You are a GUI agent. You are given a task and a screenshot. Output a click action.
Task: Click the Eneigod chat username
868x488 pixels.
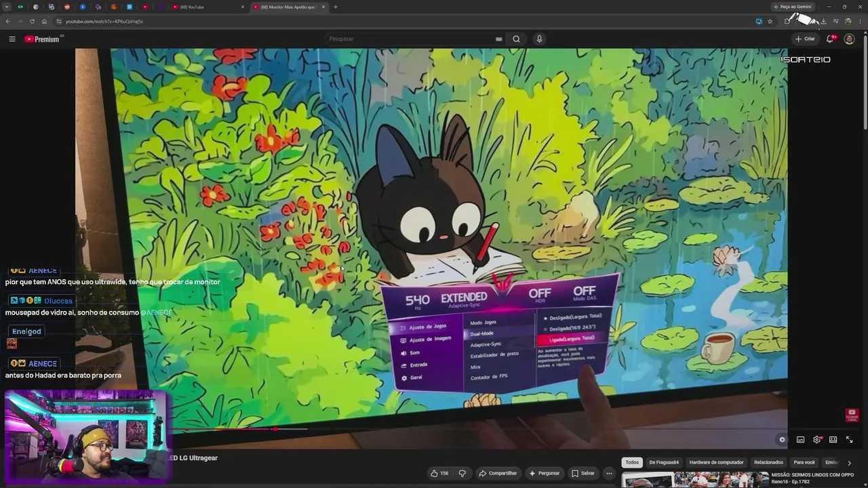tap(26, 331)
